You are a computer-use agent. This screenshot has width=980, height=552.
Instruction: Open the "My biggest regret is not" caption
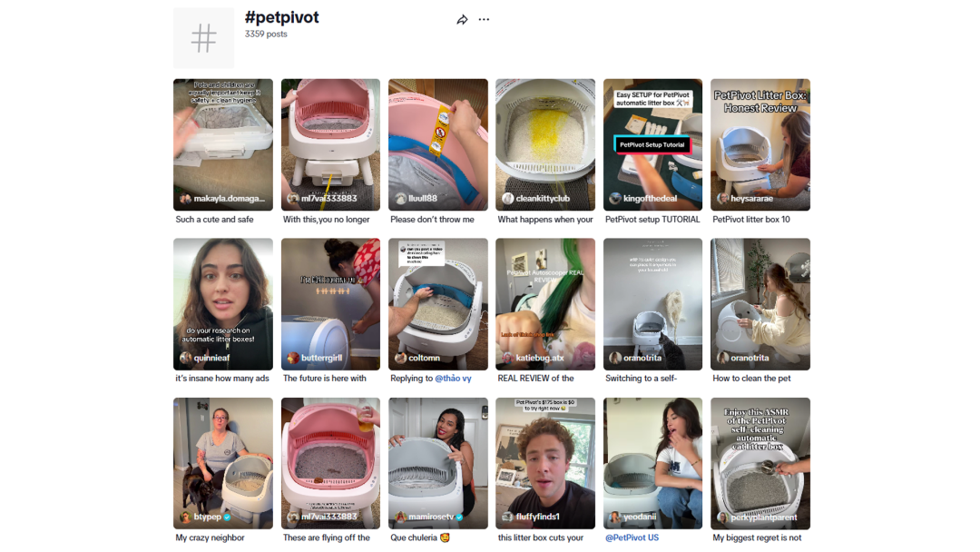[757, 537]
